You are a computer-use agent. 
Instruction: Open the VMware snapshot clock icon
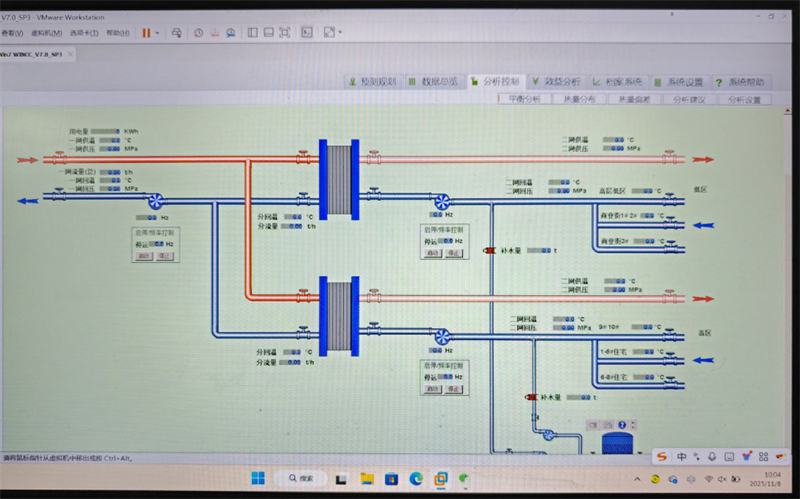point(198,33)
